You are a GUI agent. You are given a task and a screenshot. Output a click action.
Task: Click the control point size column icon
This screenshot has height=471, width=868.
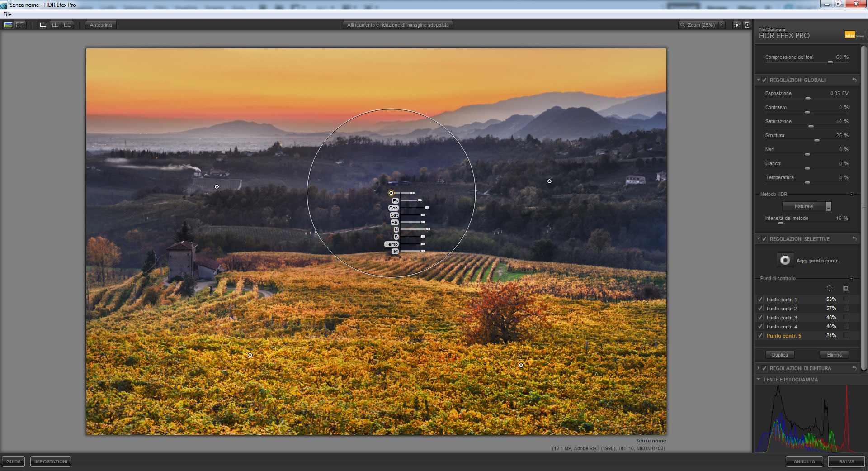click(830, 288)
